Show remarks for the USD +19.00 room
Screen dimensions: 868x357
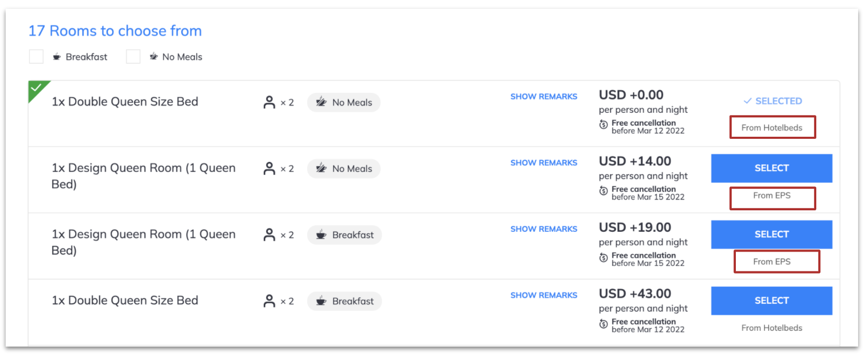(544, 229)
